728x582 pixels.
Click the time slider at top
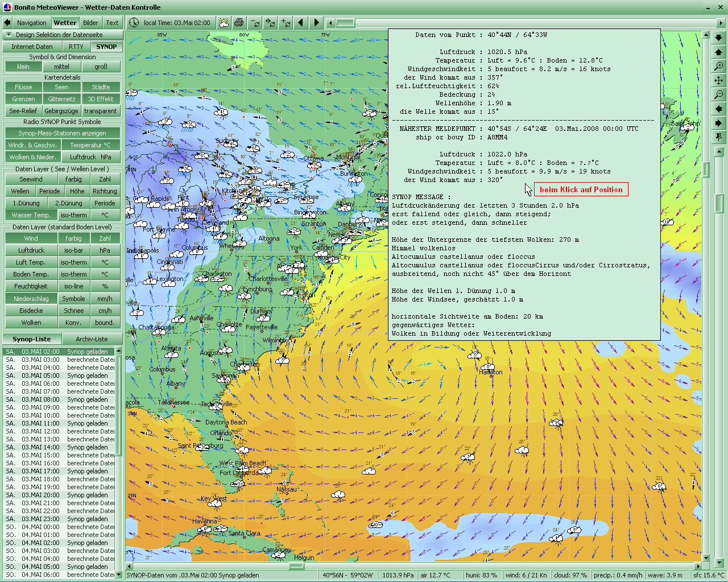pyautogui.click(x=345, y=23)
